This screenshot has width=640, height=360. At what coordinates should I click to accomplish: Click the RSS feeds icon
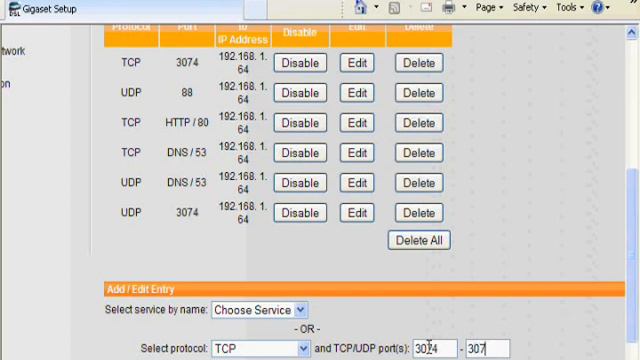click(394, 8)
